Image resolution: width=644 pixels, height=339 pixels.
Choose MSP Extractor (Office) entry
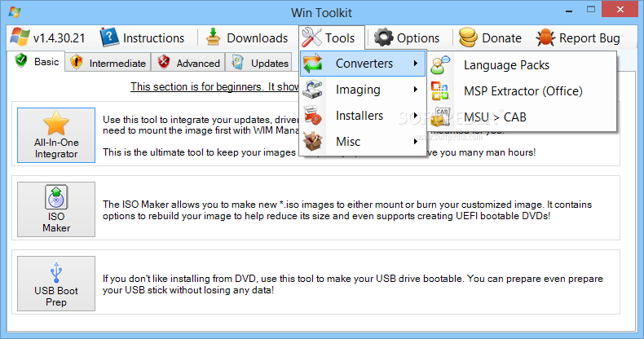coord(522,90)
